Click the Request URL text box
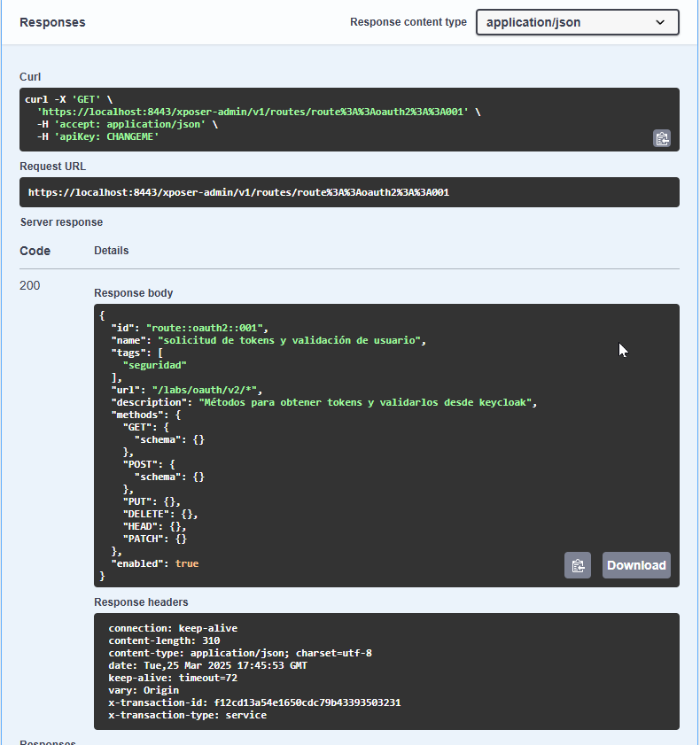This screenshot has height=745, width=700. (x=349, y=192)
